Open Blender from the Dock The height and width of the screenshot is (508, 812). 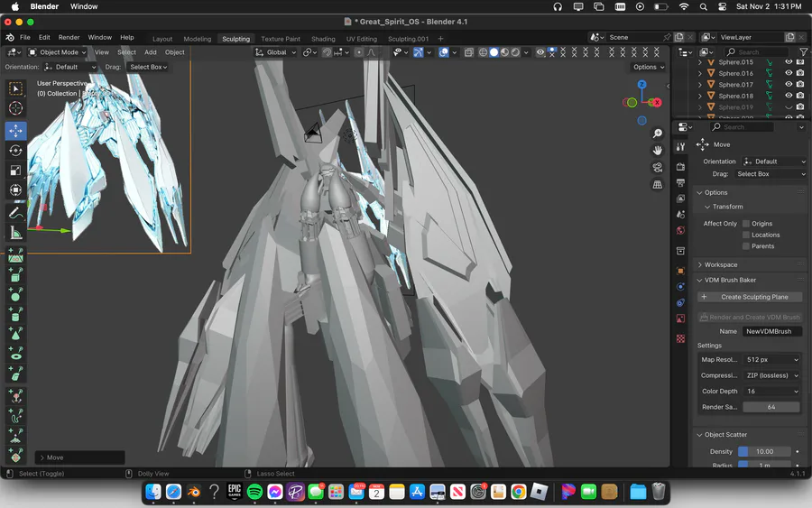coord(194,492)
